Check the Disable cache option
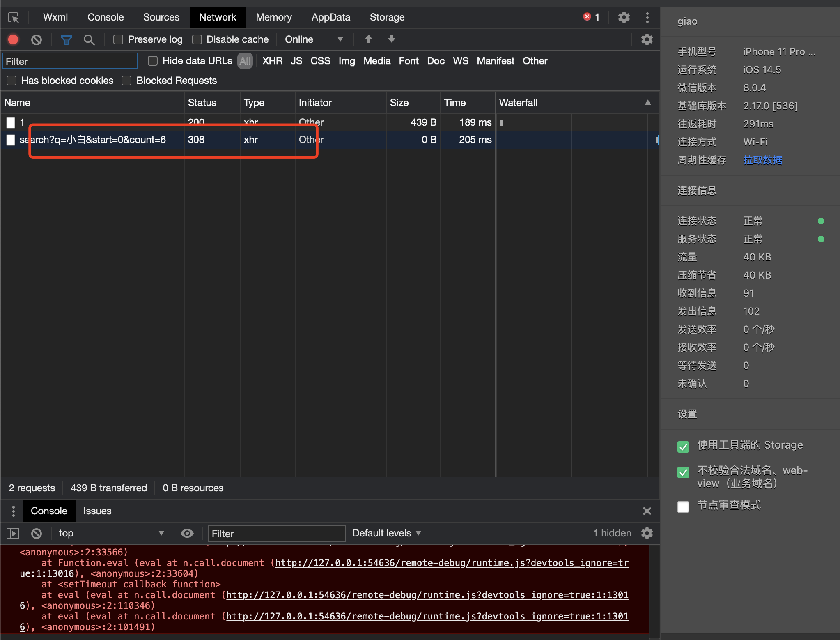 197,39
